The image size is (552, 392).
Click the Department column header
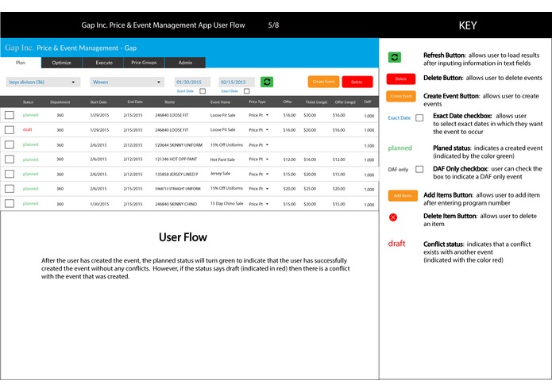[x=60, y=102]
